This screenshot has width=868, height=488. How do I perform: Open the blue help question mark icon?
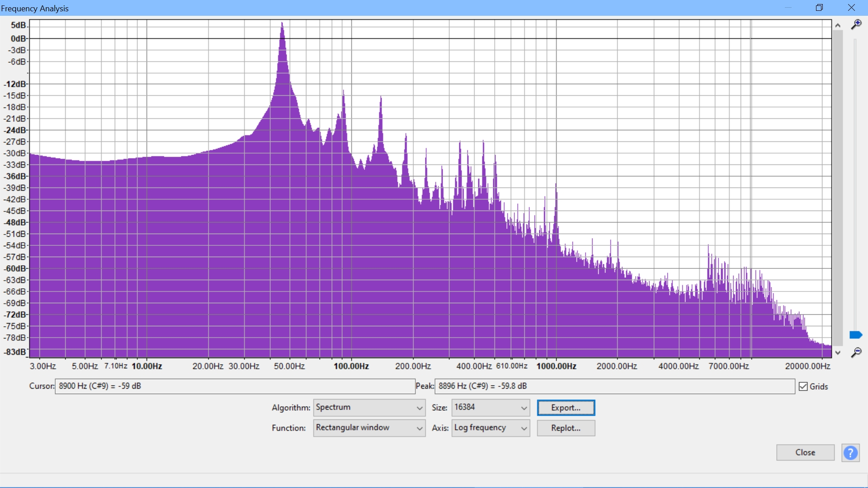pos(850,452)
